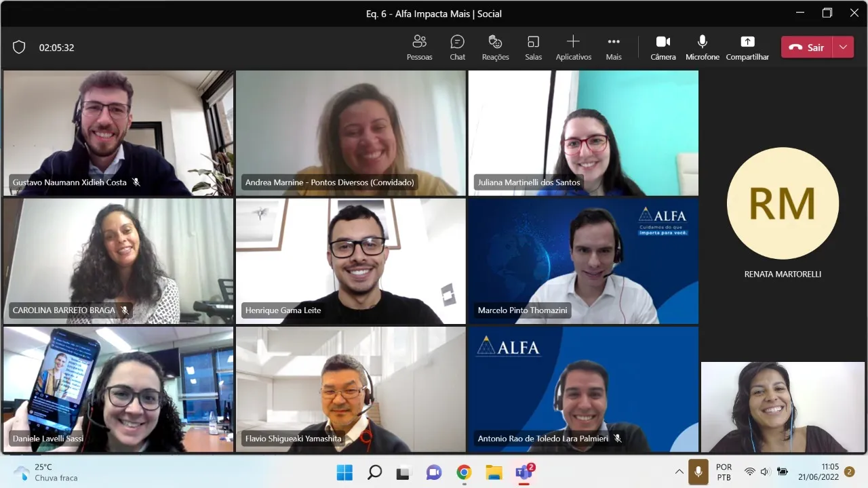This screenshot has height=488, width=868.
Task: Leave the meeting with Sair button
Action: click(807, 47)
